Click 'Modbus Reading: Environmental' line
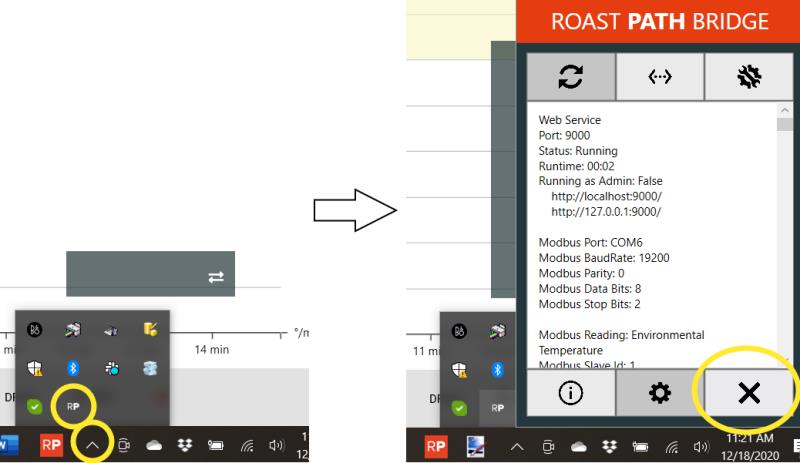 621,335
